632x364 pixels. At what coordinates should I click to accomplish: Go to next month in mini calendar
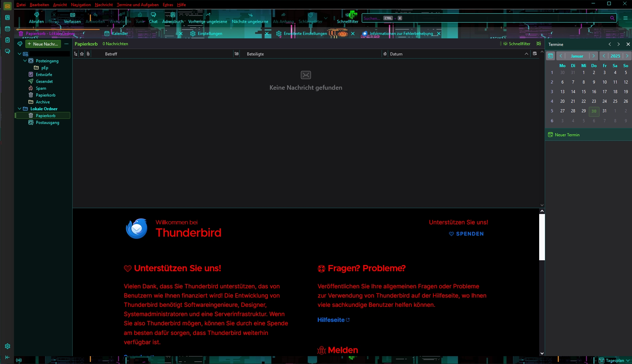[594, 56]
